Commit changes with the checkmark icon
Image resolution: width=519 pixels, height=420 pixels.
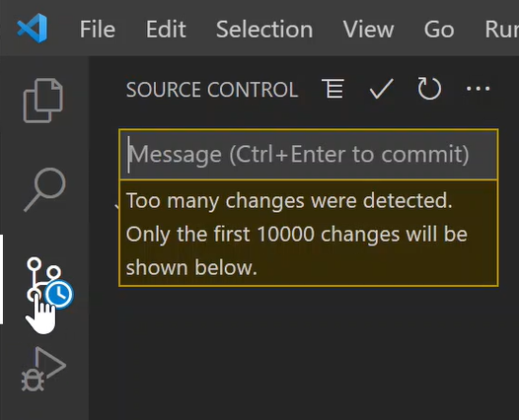[381, 89]
